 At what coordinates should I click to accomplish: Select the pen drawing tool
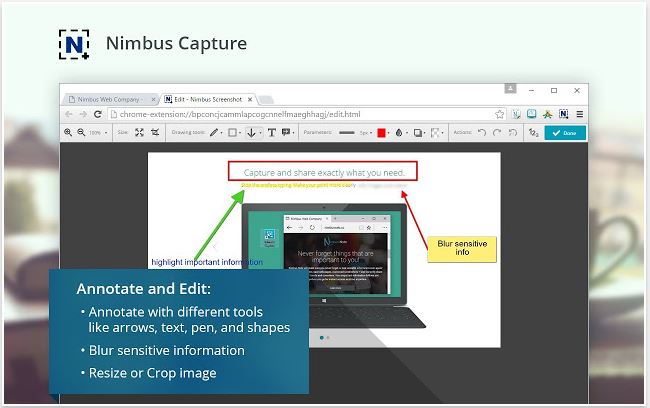(213, 132)
